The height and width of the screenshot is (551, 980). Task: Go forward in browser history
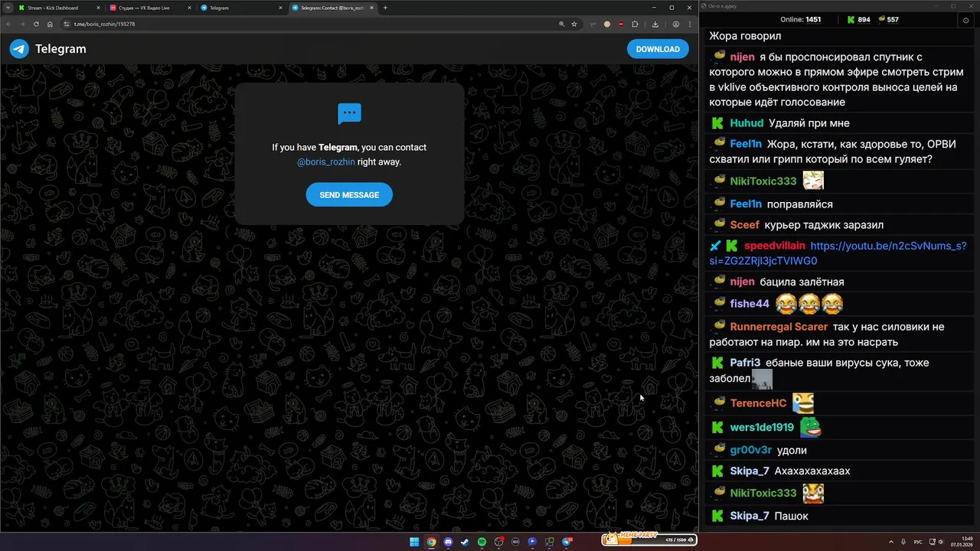pos(22,24)
